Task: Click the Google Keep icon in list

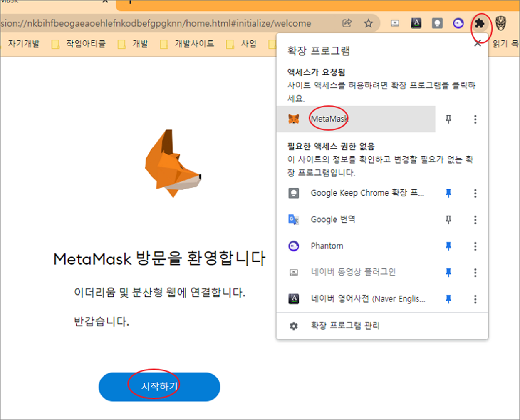Action: tap(294, 193)
